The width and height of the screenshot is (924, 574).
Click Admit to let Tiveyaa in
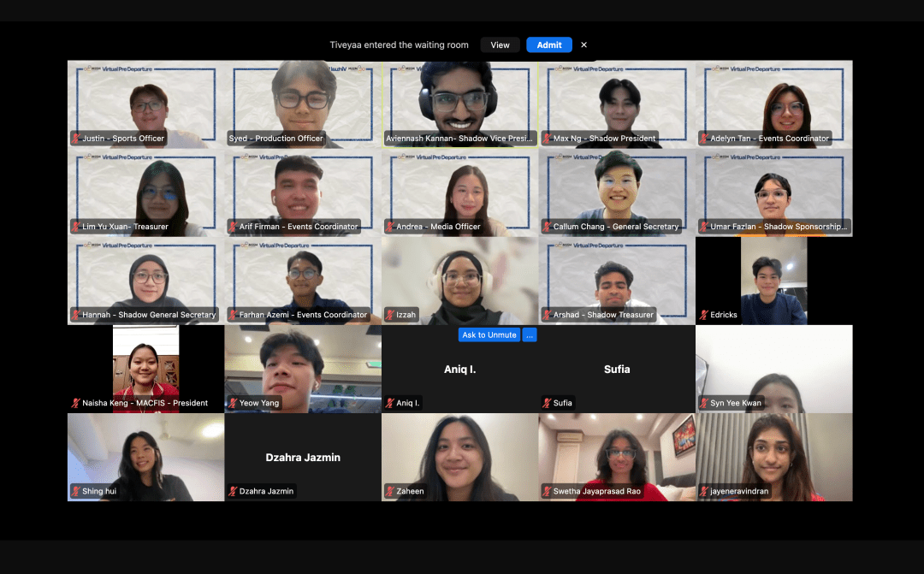(x=548, y=45)
